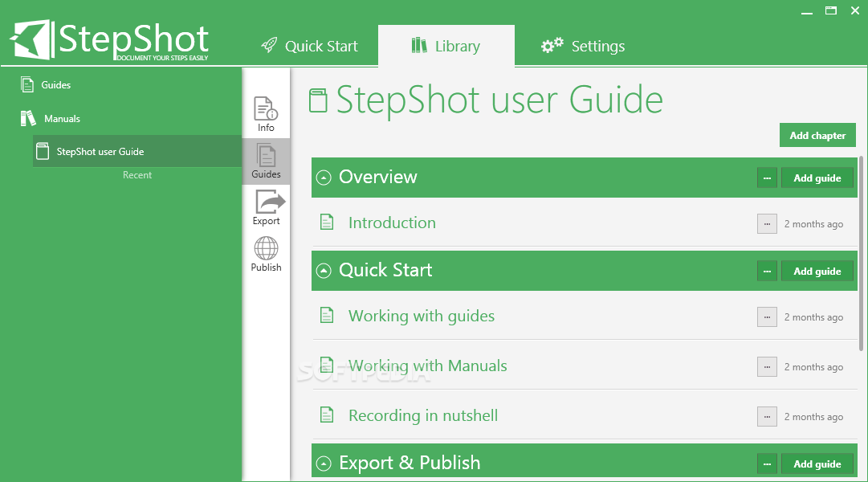This screenshot has height=482, width=868.
Task: Click the Recent label in sidebar
Action: point(137,175)
